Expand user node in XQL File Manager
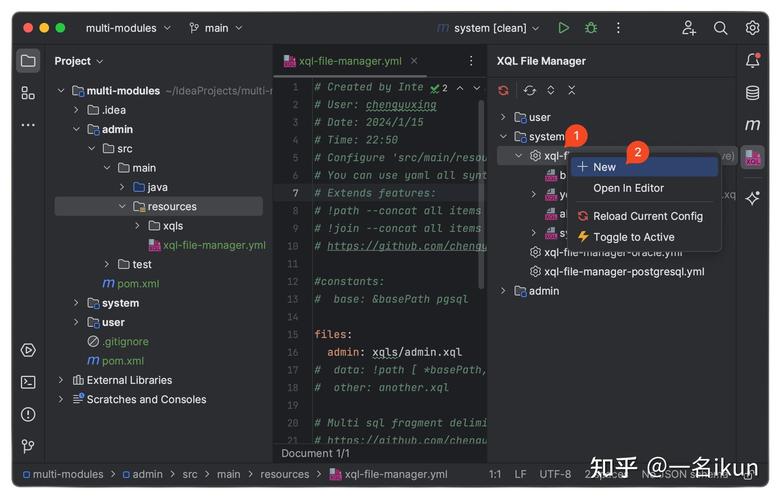This screenshot has width=780, height=500. 503,117
